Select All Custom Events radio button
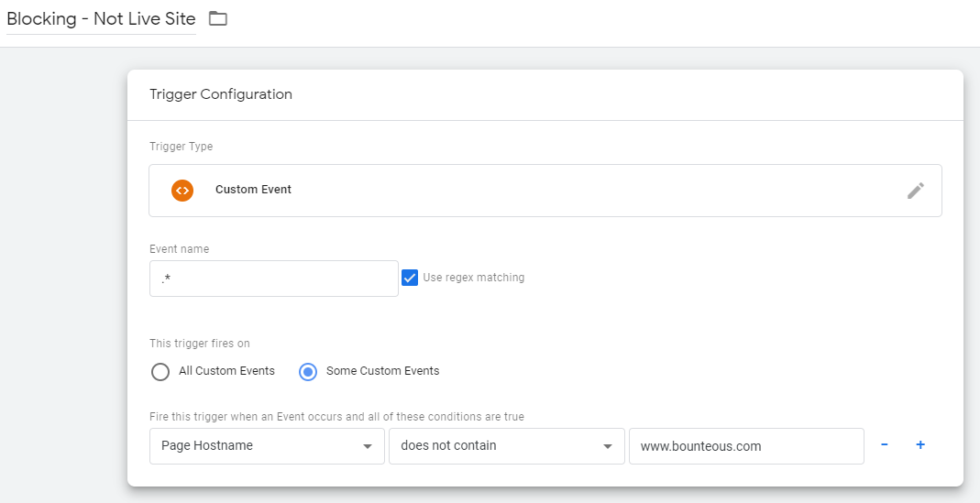This screenshot has height=503, width=980. [x=160, y=372]
